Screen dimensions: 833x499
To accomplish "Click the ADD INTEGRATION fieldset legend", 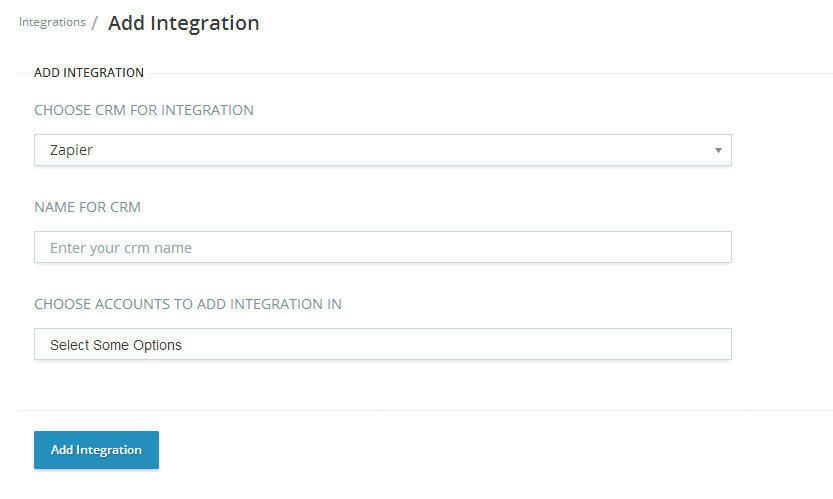I will [89, 73].
